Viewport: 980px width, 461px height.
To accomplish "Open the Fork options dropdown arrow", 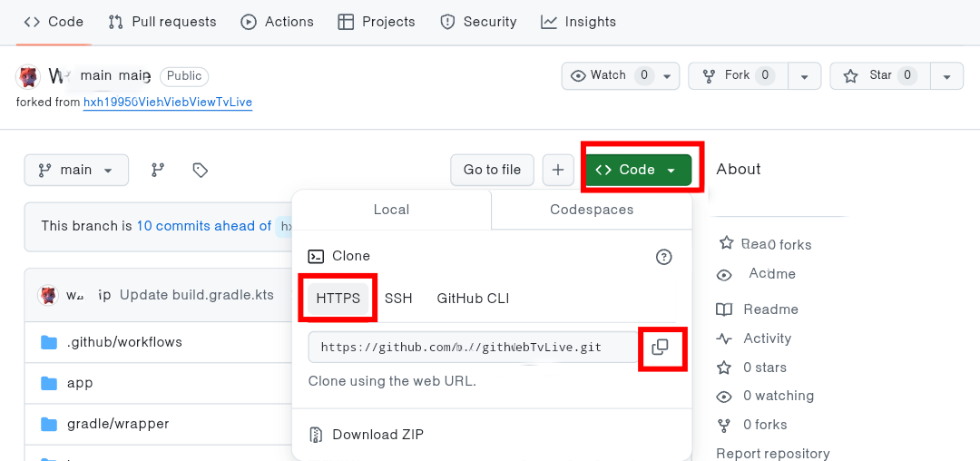I will [x=804, y=76].
